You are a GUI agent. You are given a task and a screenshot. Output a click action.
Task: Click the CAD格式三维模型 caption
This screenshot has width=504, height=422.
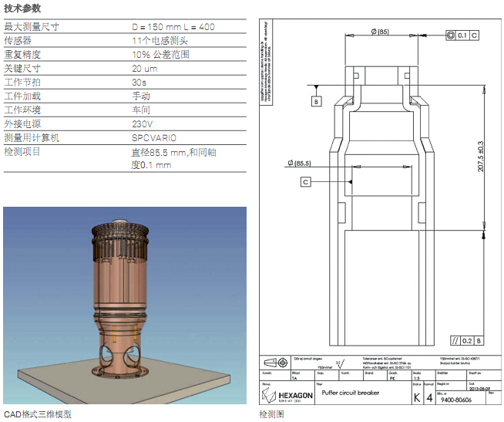click(x=37, y=414)
